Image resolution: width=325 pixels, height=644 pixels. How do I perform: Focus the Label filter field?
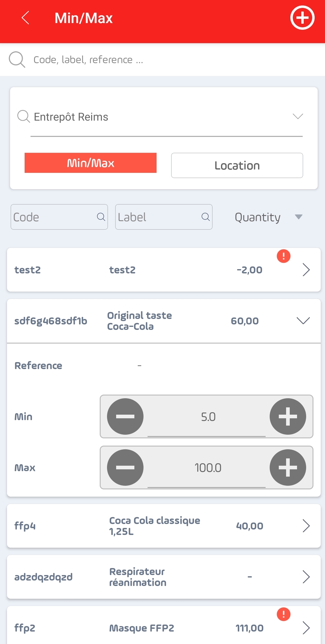tap(164, 217)
